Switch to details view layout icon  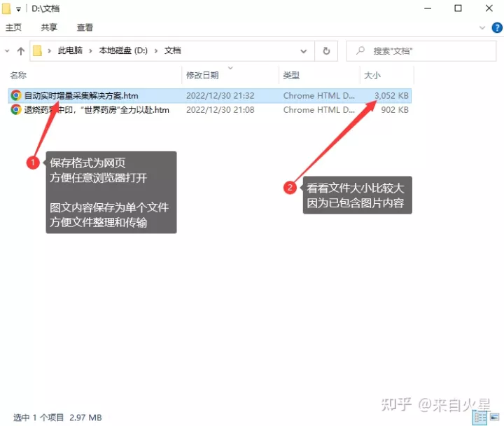[x=480, y=418]
